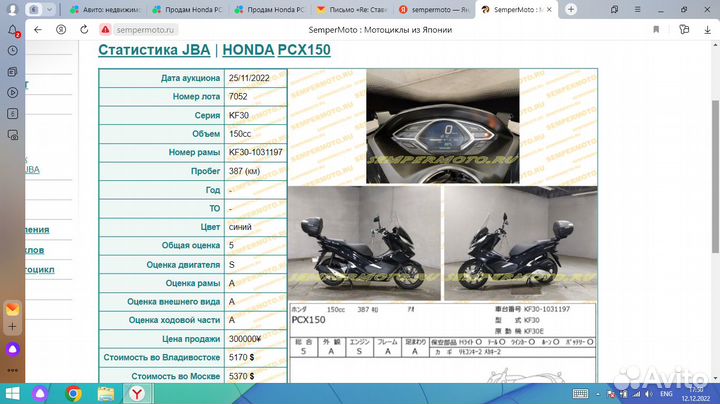Switch to second Продам Honda PCX tab
The width and height of the screenshot is (720, 404).
click(271, 9)
